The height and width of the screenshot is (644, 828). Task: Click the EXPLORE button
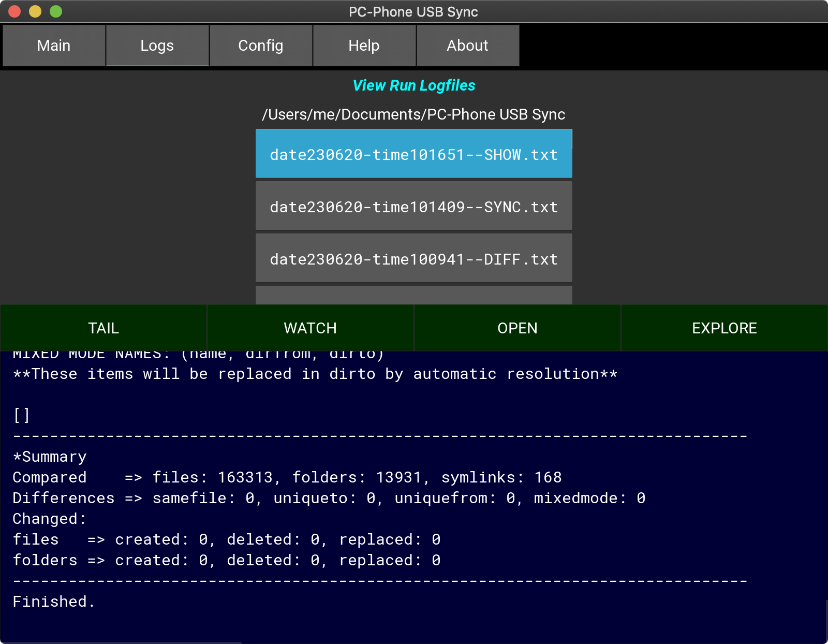tap(724, 328)
